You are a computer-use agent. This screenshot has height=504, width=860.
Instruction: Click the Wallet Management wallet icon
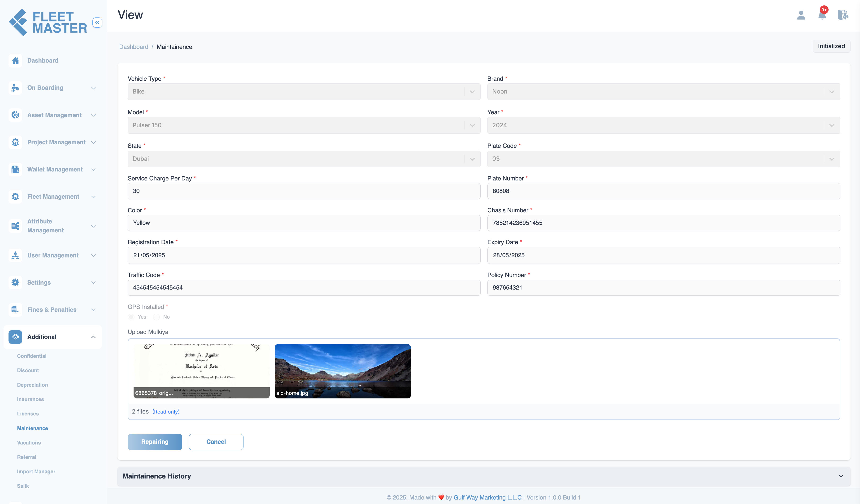click(x=15, y=170)
